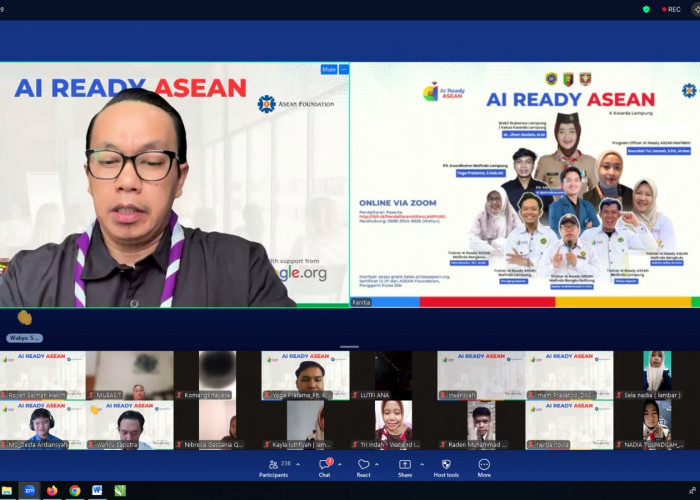Viewport: 700px width, 500px height.
Task: Open Chrome from the taskbar
Action: (75, 491)
